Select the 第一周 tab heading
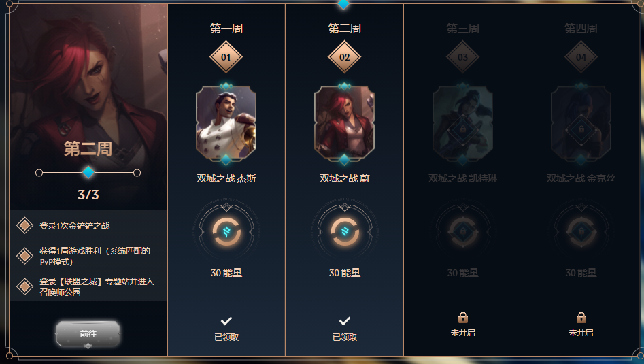This screenshot has width=644, height=364. click(x=226, y=29)
